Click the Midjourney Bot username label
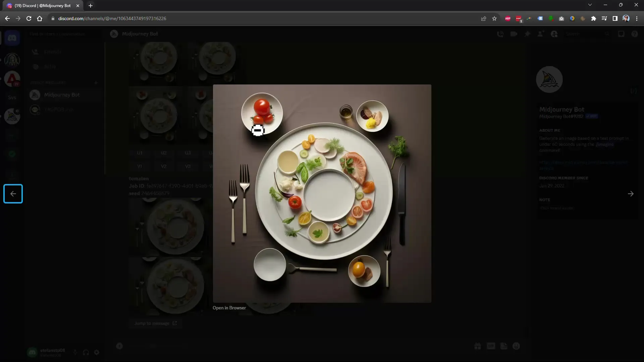This screenshot has width=644, height=362. 562,109
